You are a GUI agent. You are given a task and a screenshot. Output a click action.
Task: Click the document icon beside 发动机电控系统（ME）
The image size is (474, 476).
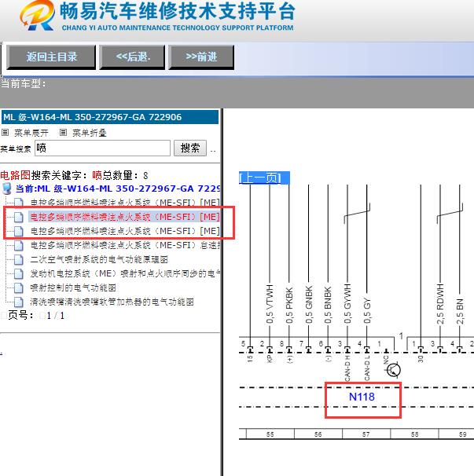(x=19, y=274)
